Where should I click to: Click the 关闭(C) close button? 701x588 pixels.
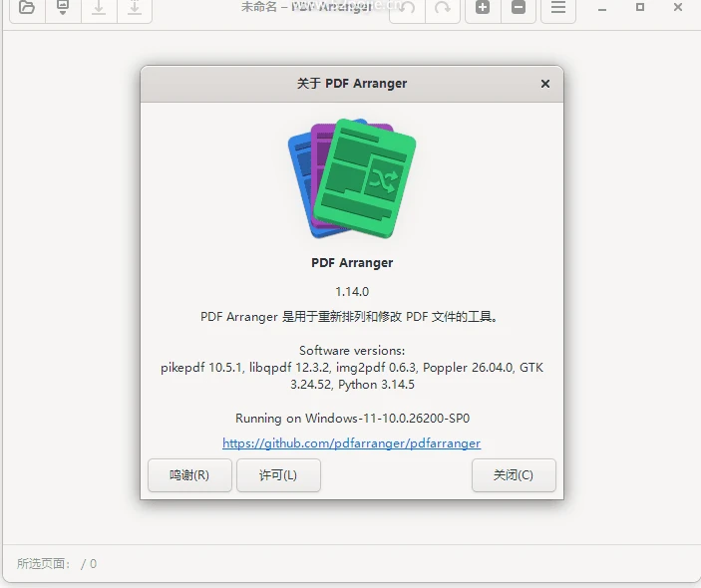tap(514, 475)
